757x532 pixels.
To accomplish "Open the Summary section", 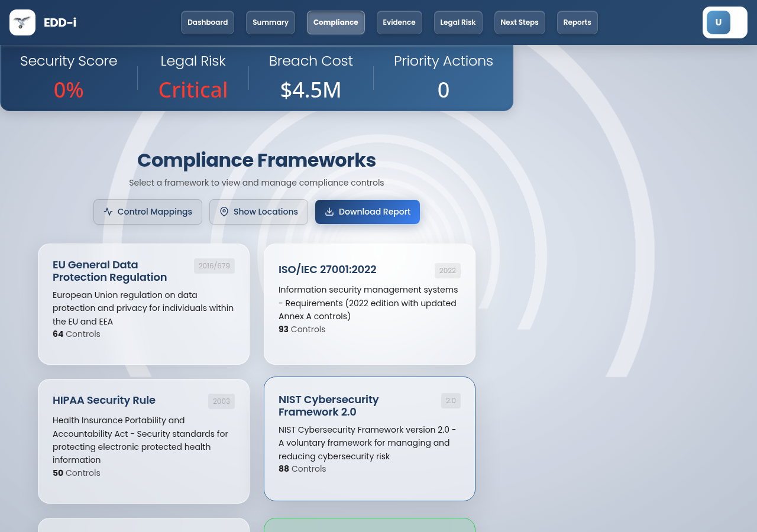I will [x=270, y=22].
